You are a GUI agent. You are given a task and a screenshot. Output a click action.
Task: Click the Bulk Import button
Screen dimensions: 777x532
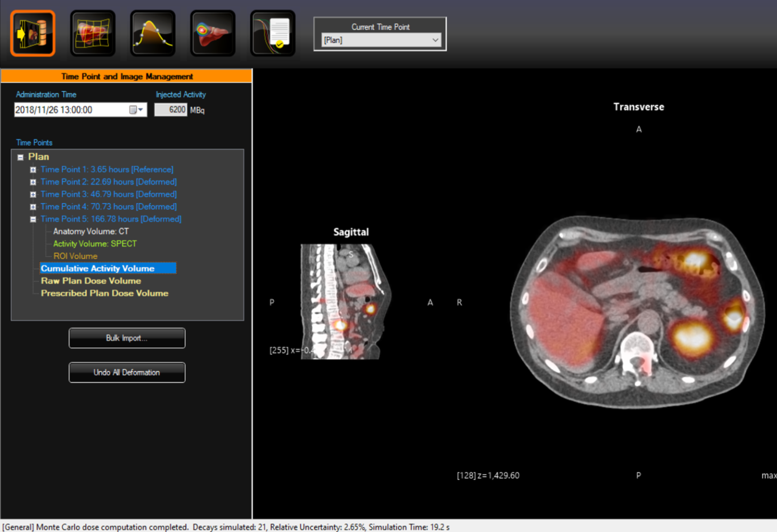click(127, 338)
